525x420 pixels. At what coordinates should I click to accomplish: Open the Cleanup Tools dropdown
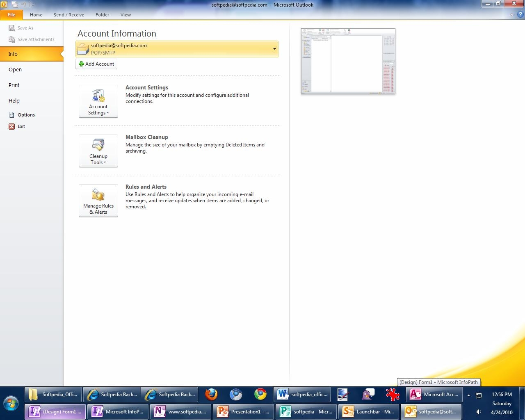(98, 151)
